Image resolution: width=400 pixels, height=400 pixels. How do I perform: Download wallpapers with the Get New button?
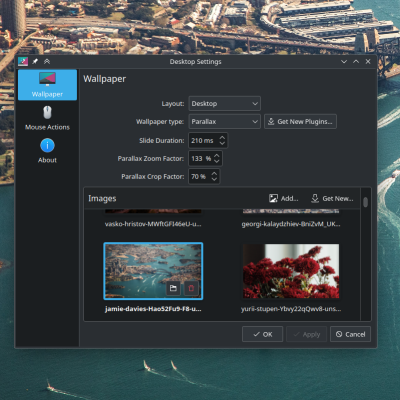[x=332, y=199]
